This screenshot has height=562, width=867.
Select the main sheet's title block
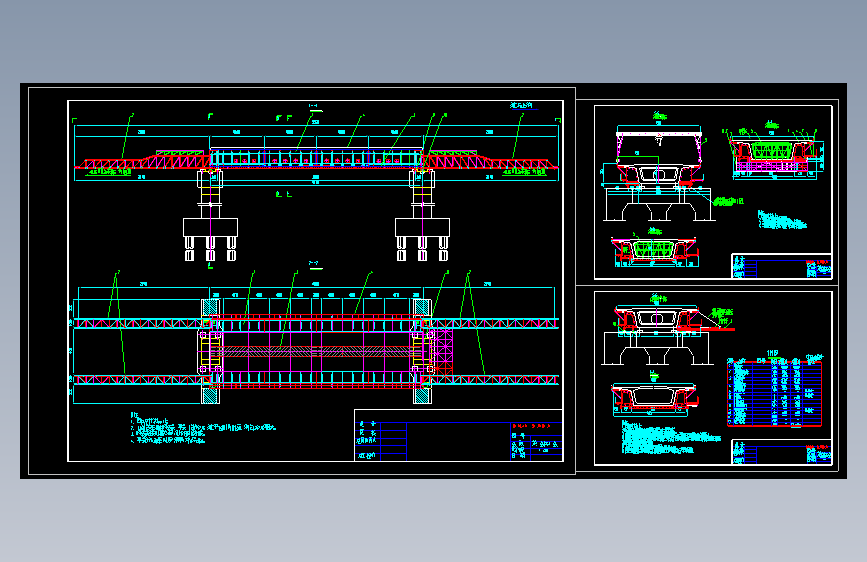[x=458, y=435]
